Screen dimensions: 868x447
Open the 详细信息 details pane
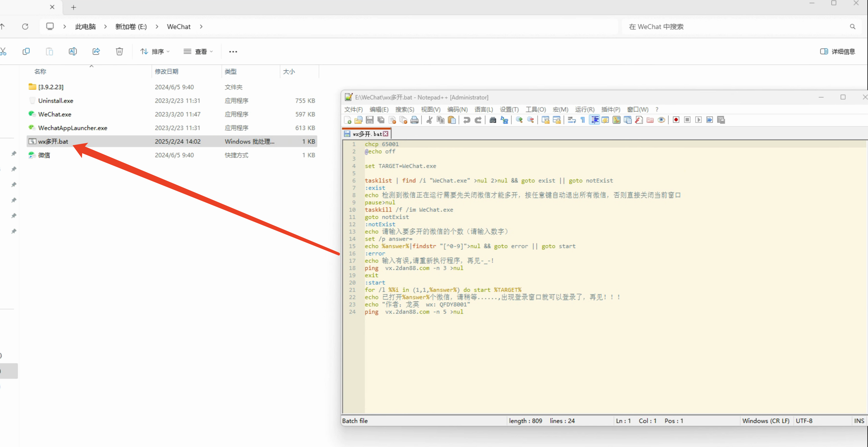coord(837,51)
